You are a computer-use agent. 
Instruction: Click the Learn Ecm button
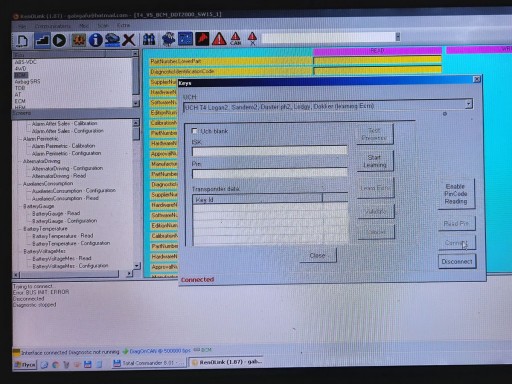pyautogui.click(x=375, y=188)
